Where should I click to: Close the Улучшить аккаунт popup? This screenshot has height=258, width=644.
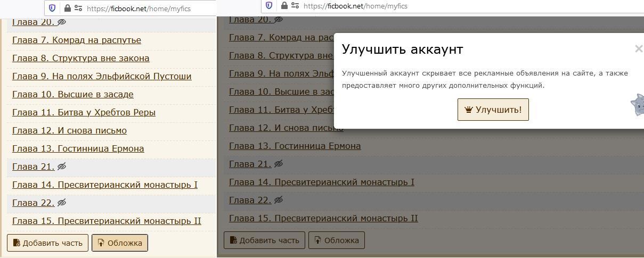[x=638, y=49]
